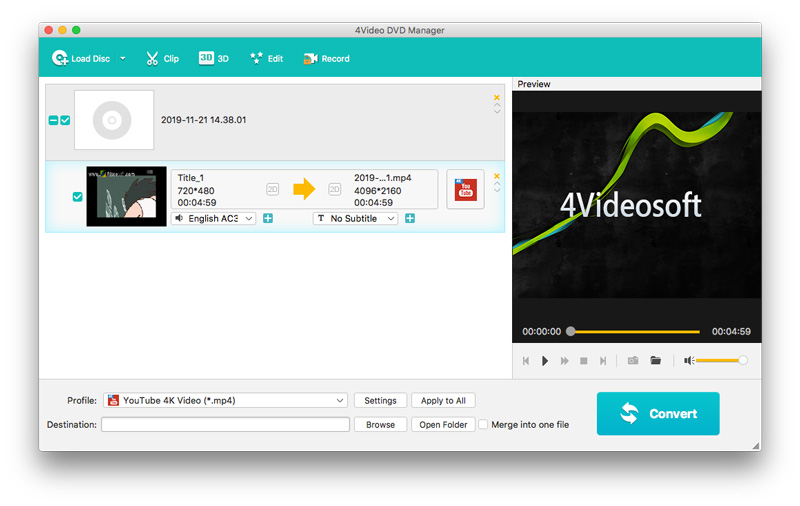The width and height of the screenshot is (800, 506).
Task: Click the Apply to All button
Action: point(443,401)
